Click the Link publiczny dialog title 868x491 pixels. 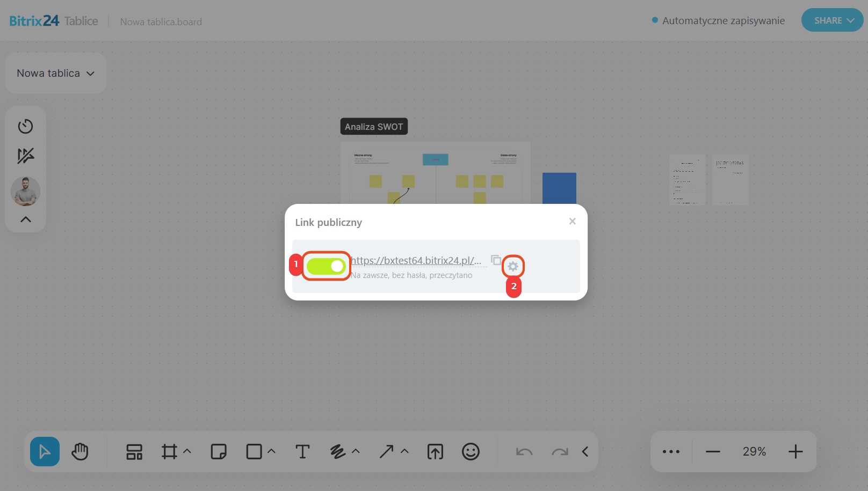pos(329,222)
